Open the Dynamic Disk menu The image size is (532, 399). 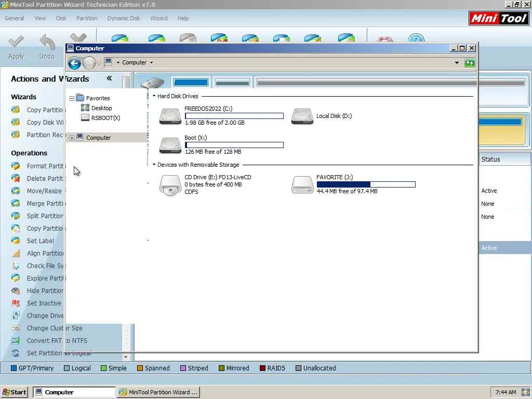124,18
